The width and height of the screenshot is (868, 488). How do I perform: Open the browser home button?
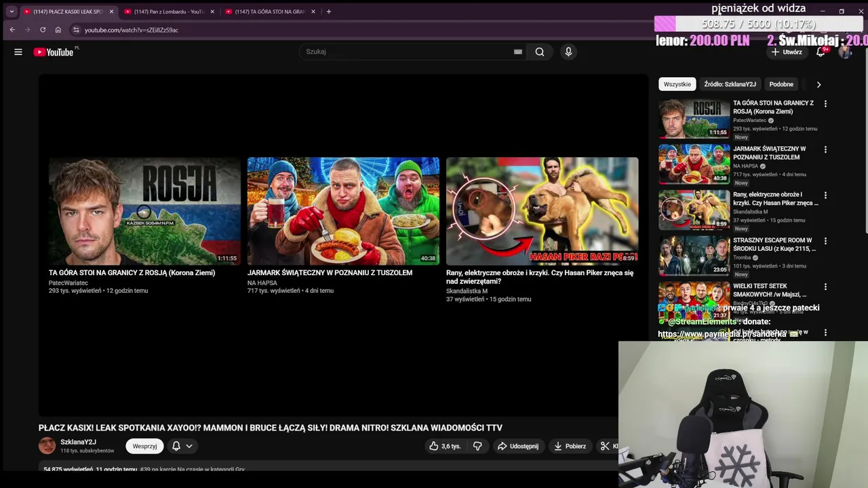[58, 30]
